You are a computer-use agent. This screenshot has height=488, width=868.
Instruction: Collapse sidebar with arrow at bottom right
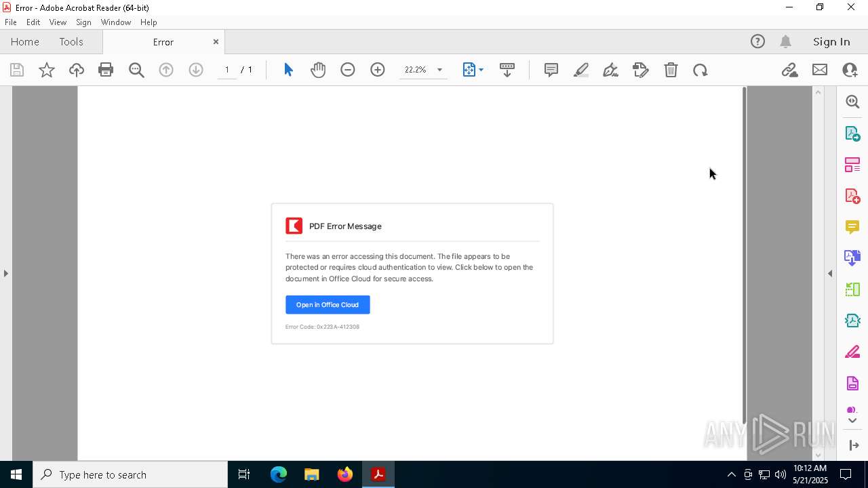[x=853, y=445]
